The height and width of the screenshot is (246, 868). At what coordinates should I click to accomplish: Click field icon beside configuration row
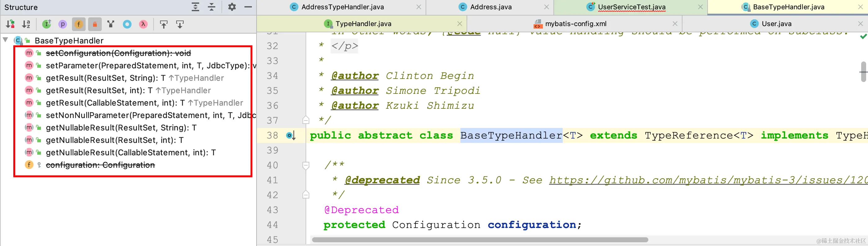click(x=29, y=165)
